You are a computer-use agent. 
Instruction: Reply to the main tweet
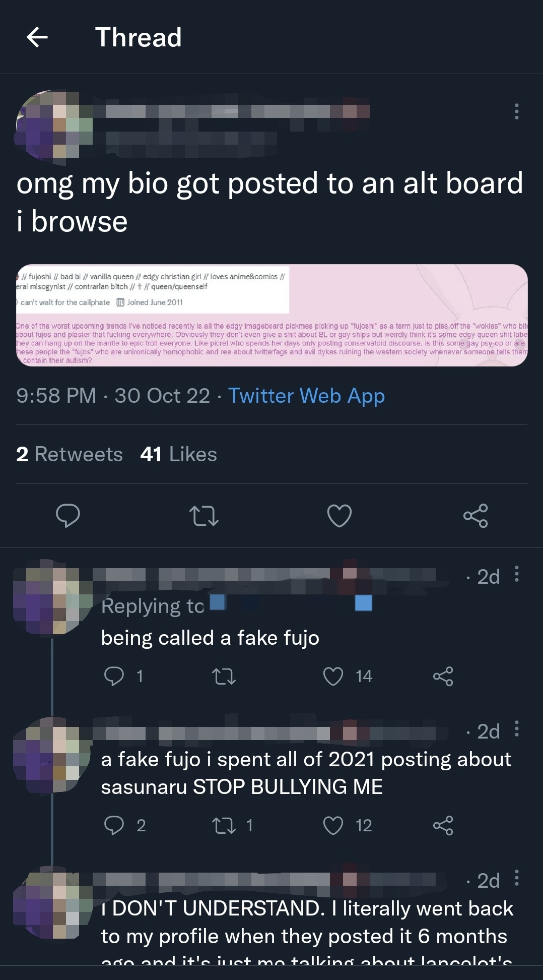pos(68,515)
